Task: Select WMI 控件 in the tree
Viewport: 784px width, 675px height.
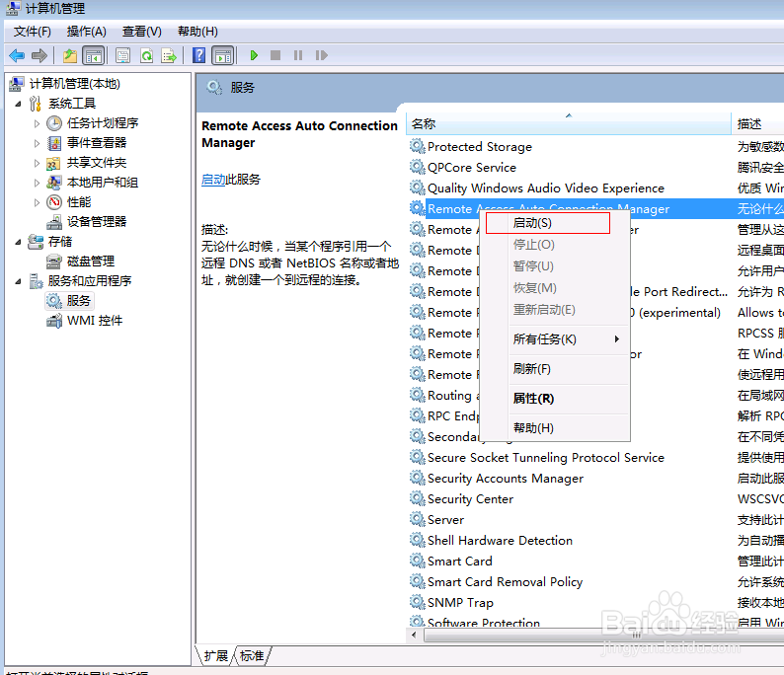Action: tap(95, 321)
